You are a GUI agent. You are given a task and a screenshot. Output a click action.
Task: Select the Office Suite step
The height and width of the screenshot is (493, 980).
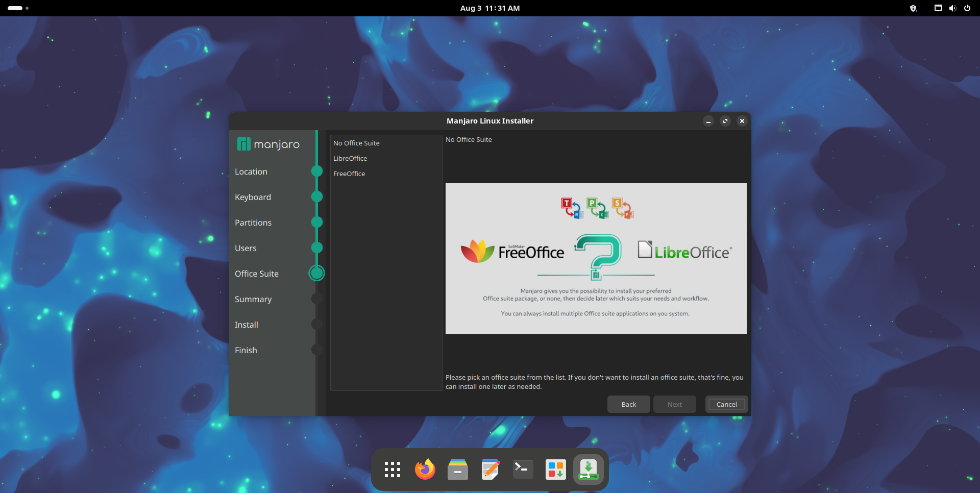click(x=257, y=274)
